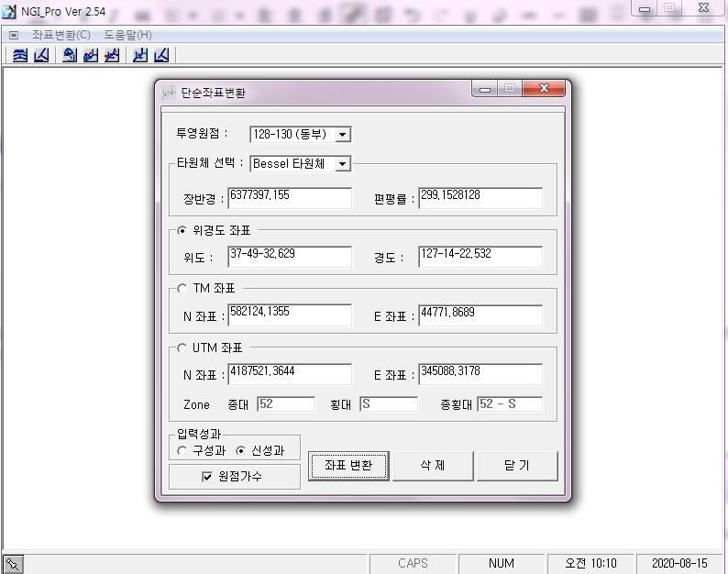Open the 투영원점 dropdown showing 128-130 (동부)

click(x=342, y=135)
